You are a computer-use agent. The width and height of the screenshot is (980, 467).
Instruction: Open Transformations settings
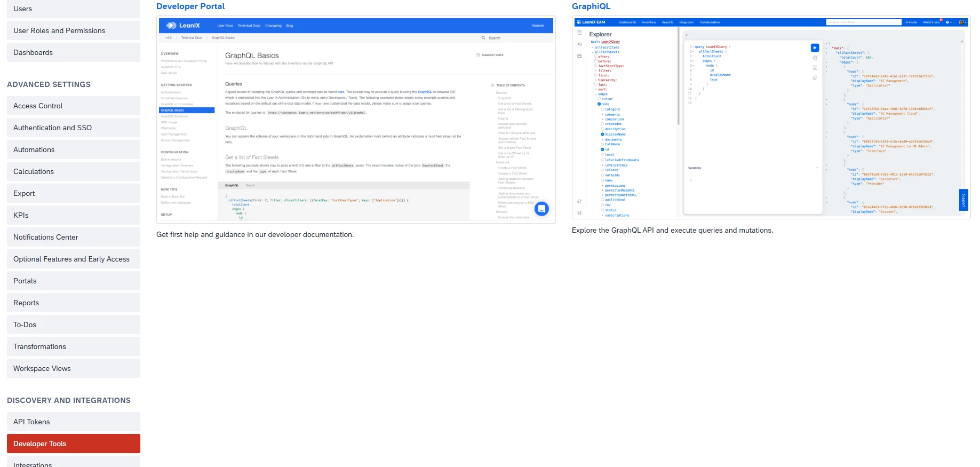[x=74, y=346]
